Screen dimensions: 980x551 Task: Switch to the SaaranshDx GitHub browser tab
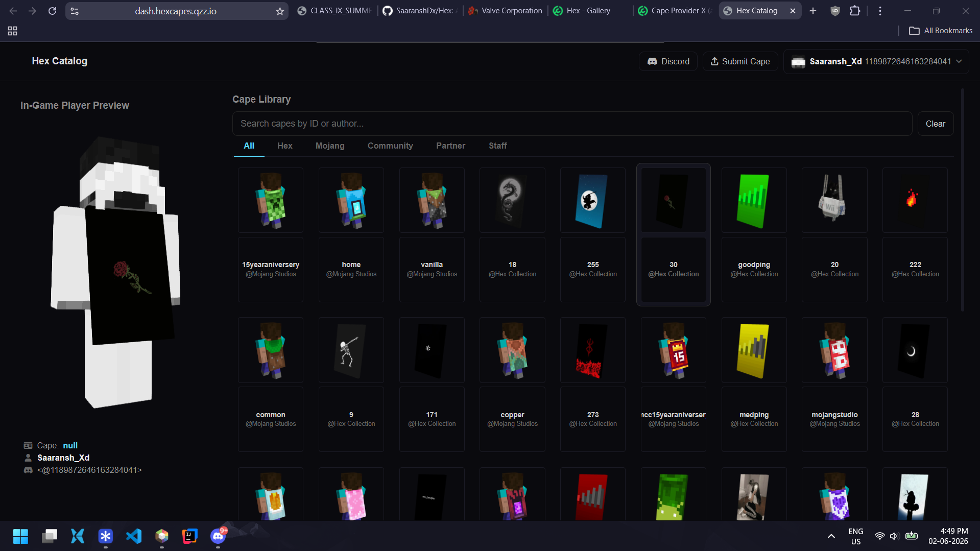[420, 11]
